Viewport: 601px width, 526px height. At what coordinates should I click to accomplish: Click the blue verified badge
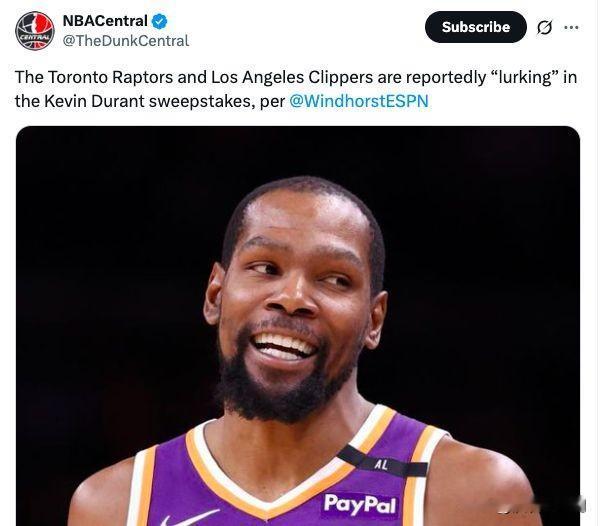tap(160, 21)
